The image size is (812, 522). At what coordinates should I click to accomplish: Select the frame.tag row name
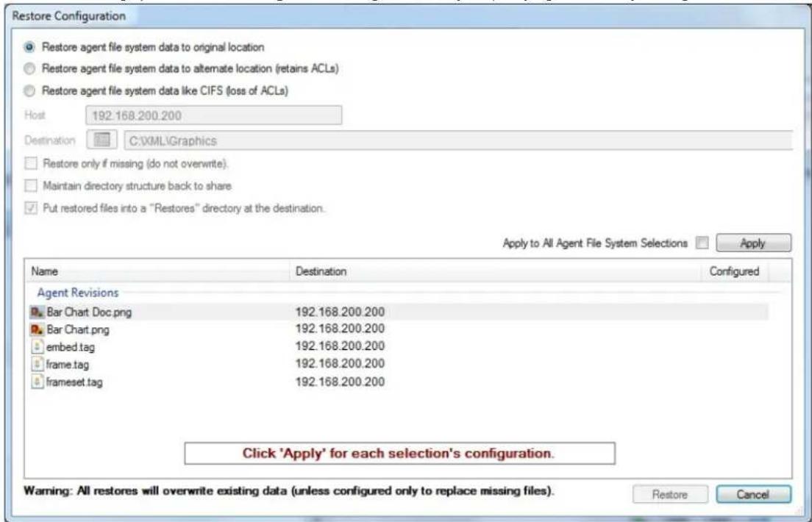point(68,365)
